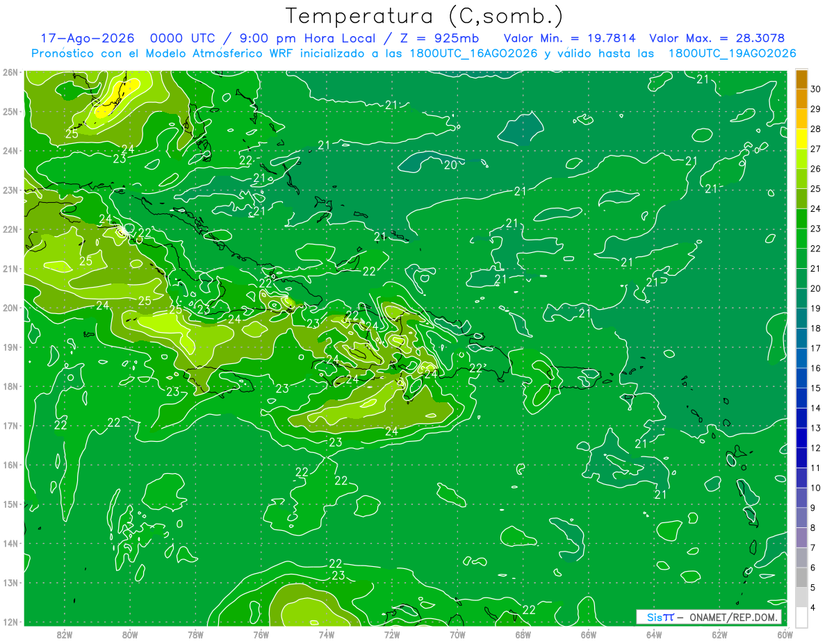Click the legend value label '4'

pyautogui.click(x=814, y=607)
